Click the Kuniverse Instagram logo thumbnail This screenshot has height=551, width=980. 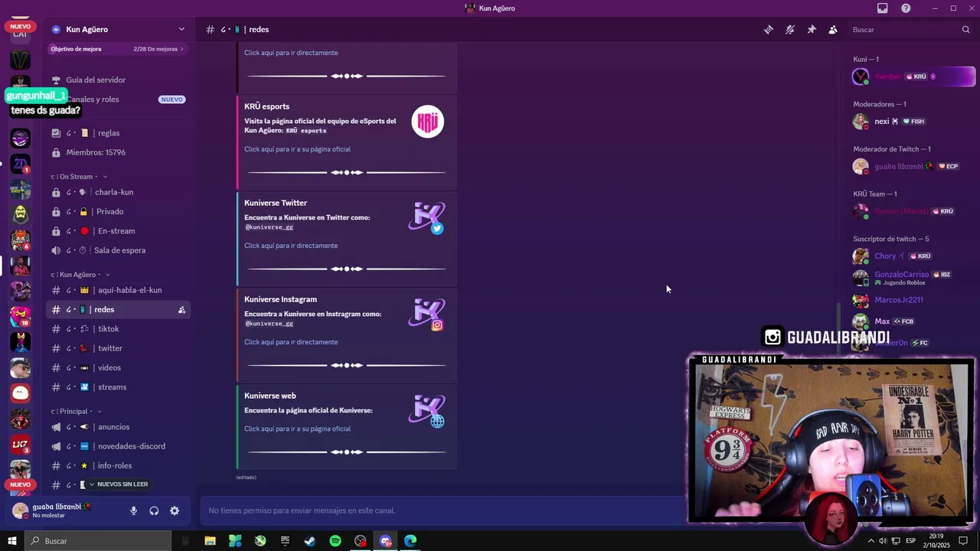426,314
